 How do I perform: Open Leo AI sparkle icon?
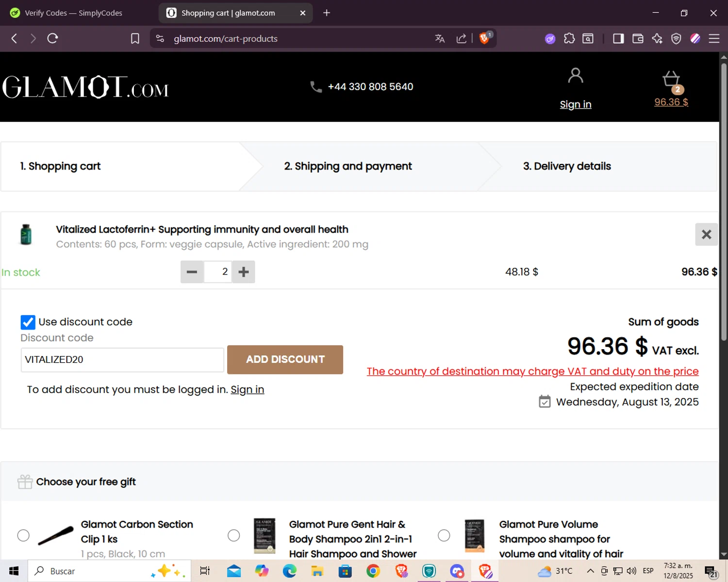click(x=657, y=39)
